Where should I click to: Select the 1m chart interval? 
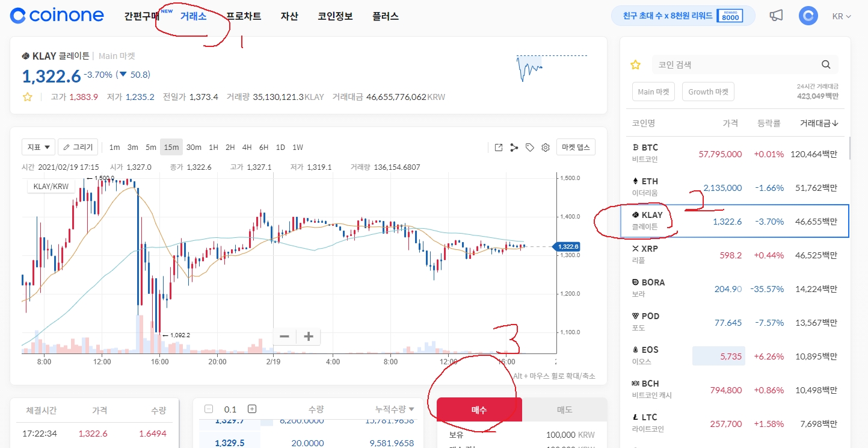pyautogui.click(x=114, y=147)
